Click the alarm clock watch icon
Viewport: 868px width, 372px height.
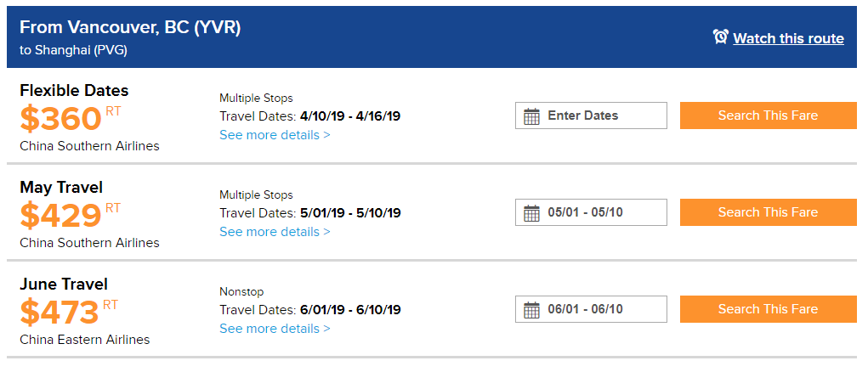pyautogui.click(x=720, y=37)
